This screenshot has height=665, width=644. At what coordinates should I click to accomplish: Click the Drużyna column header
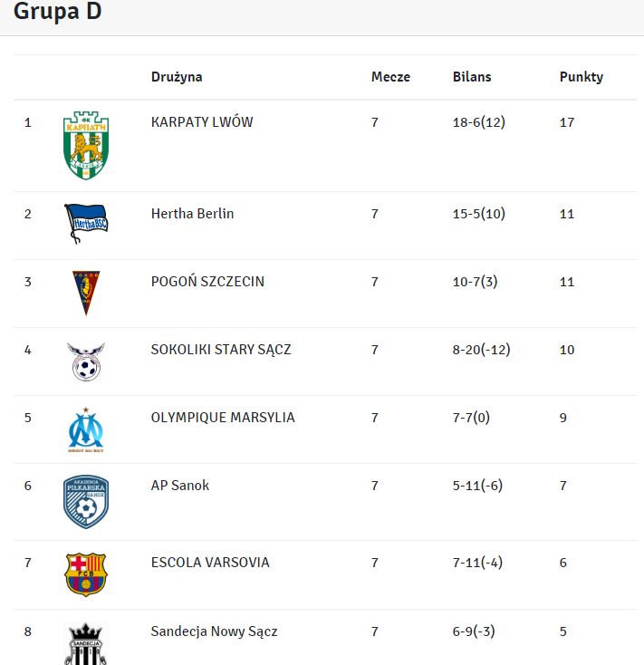[177, 77]
